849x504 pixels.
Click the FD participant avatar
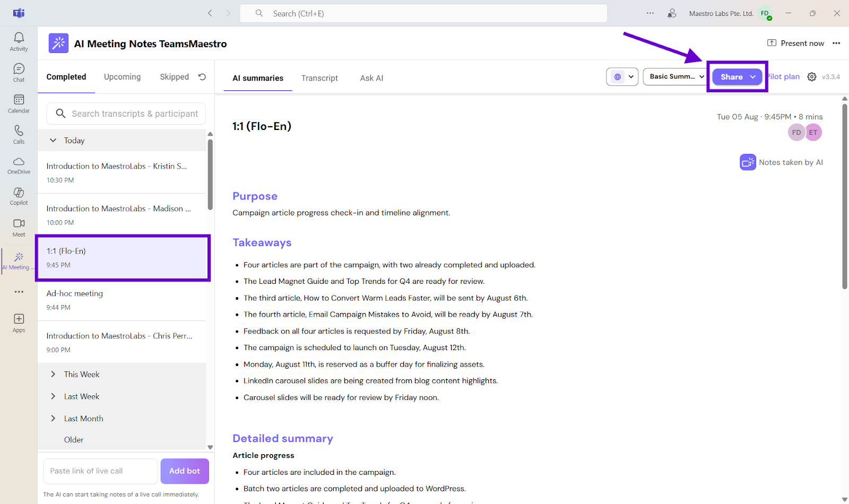[x=796, y=133]
